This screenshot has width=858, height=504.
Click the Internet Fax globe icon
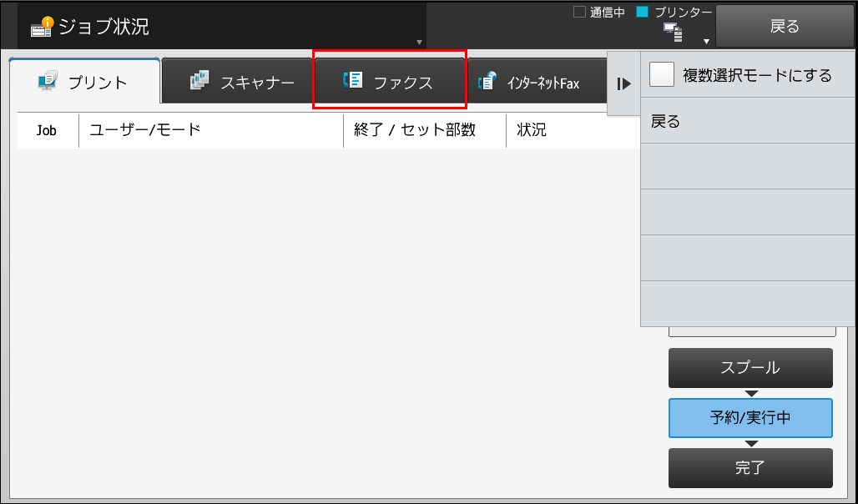point(487,80)
